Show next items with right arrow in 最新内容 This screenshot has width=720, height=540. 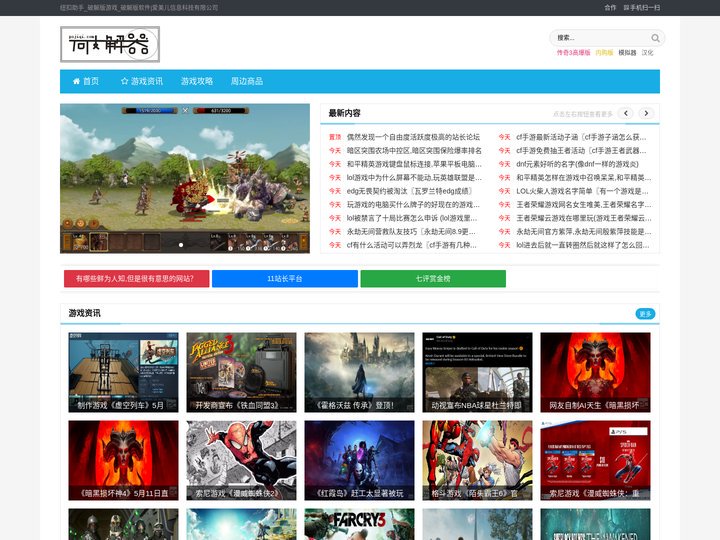click(x=646, y=113)
